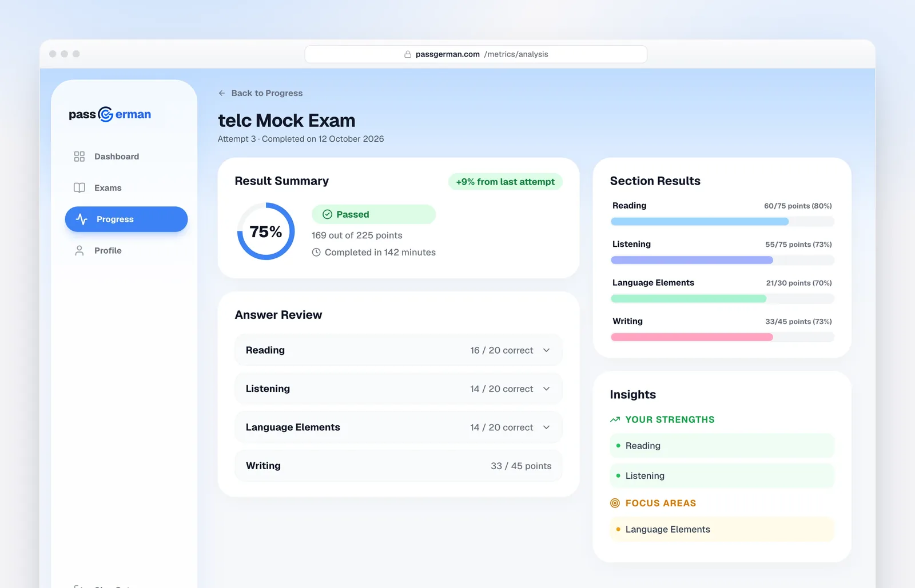Open the Profile menu item
The height and width of the screenshot is (588, 915).
pyautogui.click(x=126, y=251)
